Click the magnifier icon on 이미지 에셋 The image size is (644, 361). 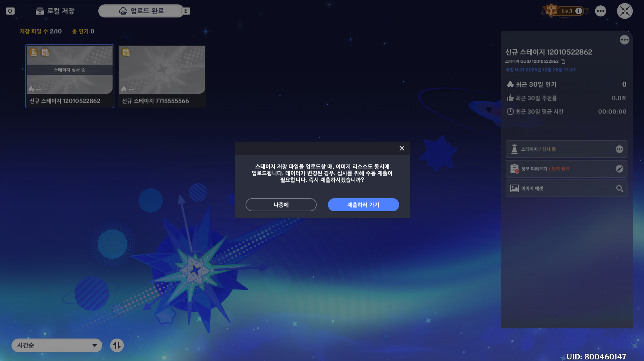(x=619, y=189)
